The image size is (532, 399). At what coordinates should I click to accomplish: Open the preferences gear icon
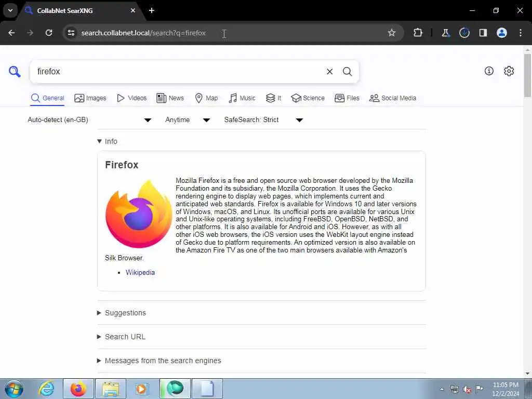[509, 71]
